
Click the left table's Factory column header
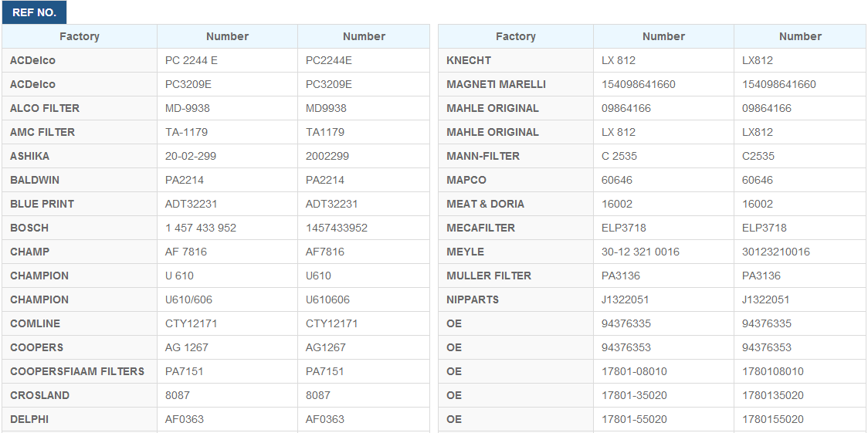[80, 36]
